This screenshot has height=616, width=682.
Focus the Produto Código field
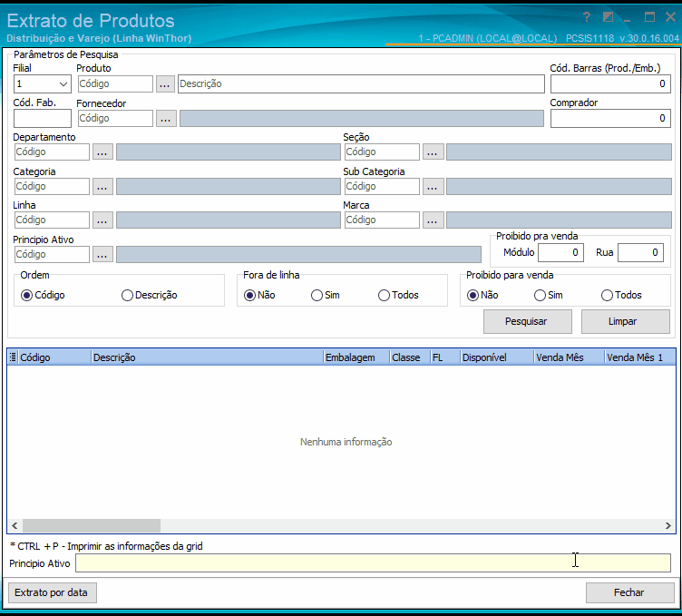tap(115, 84)
